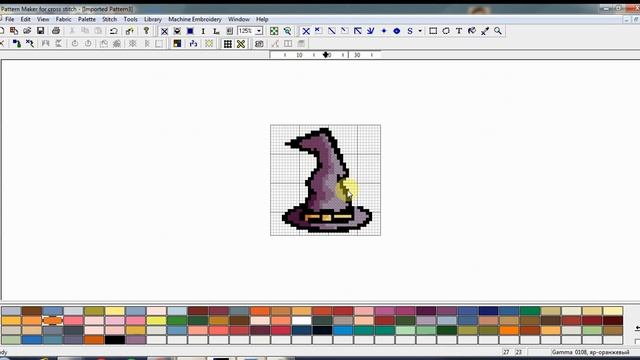Image resolution: width=640 pixels, height=360 pixels.
Task: Open the Machine Embroidery menu
Action: 195,19
